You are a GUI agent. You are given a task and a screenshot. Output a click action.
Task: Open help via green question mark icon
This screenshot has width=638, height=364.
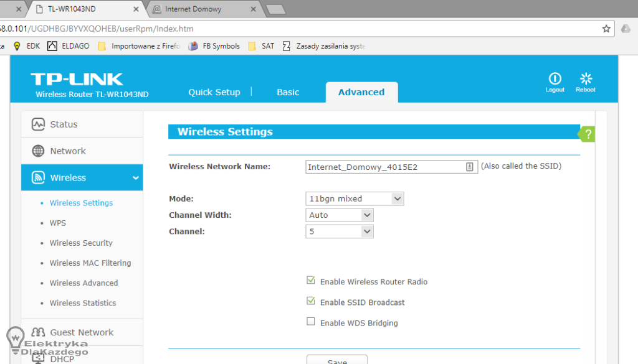pos(588,134)
